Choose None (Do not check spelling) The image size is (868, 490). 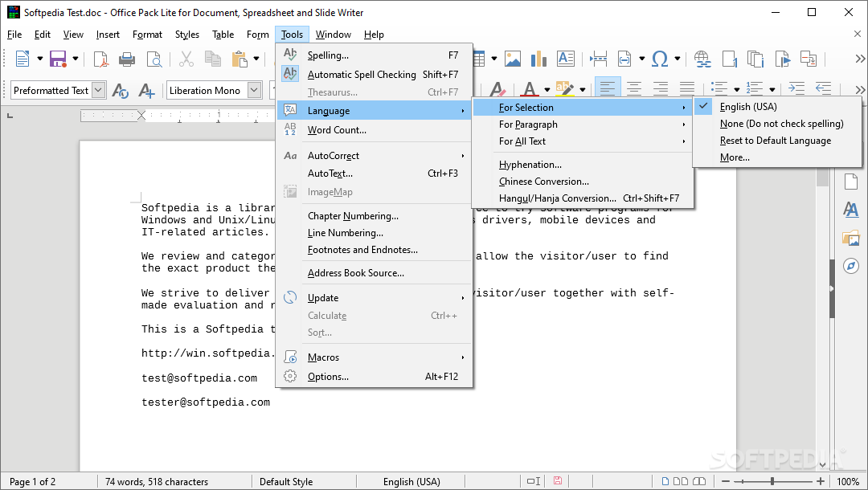776,124
